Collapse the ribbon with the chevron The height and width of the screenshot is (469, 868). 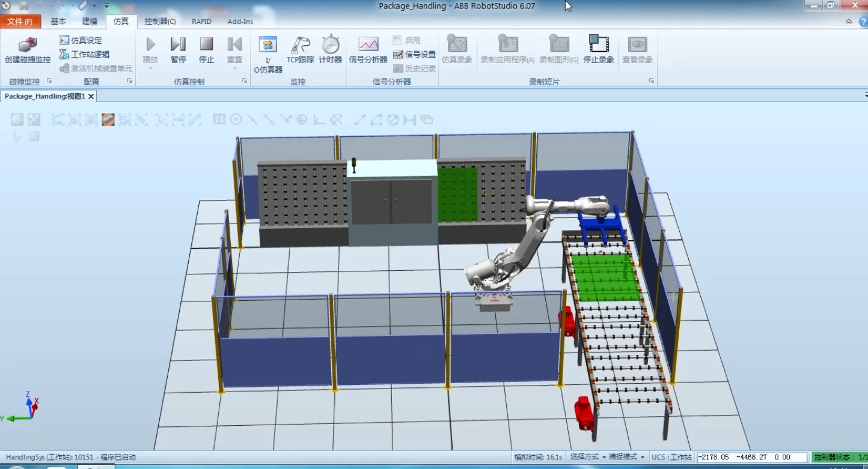coord(849,22)
